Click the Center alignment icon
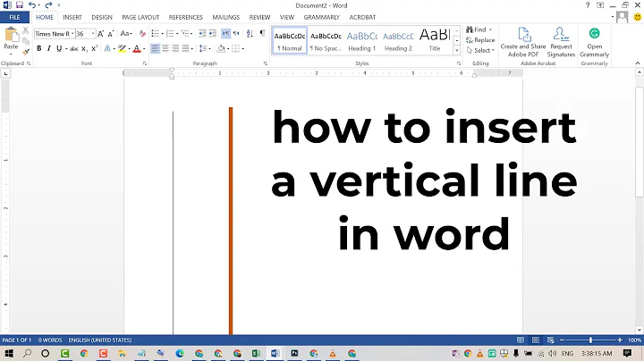This screenshot has width=644, height=361. (x=165, y=49)
